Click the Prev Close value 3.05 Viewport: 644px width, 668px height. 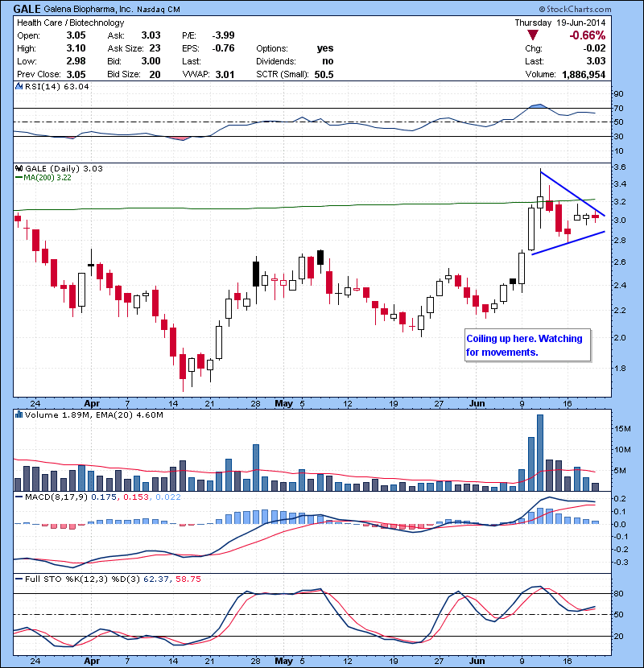click(x=76, y=75)
